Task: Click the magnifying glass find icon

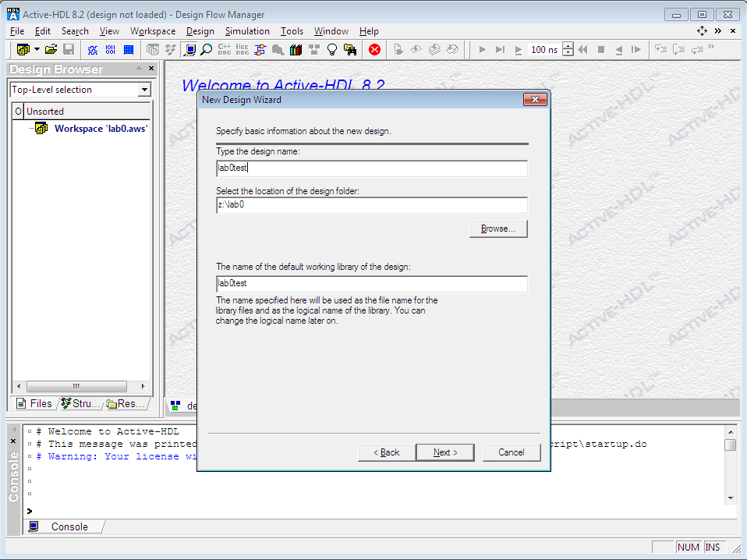Action: pos(207,50)
